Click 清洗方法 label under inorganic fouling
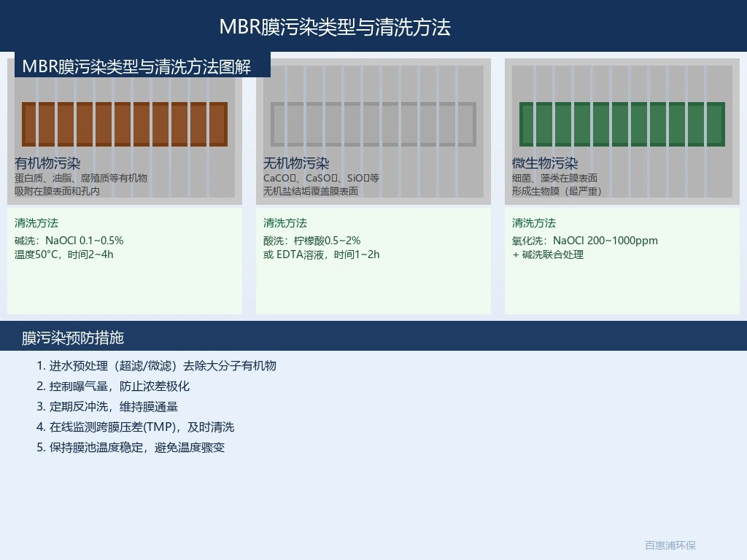The image size is (747, 560). tap(285, 223)
